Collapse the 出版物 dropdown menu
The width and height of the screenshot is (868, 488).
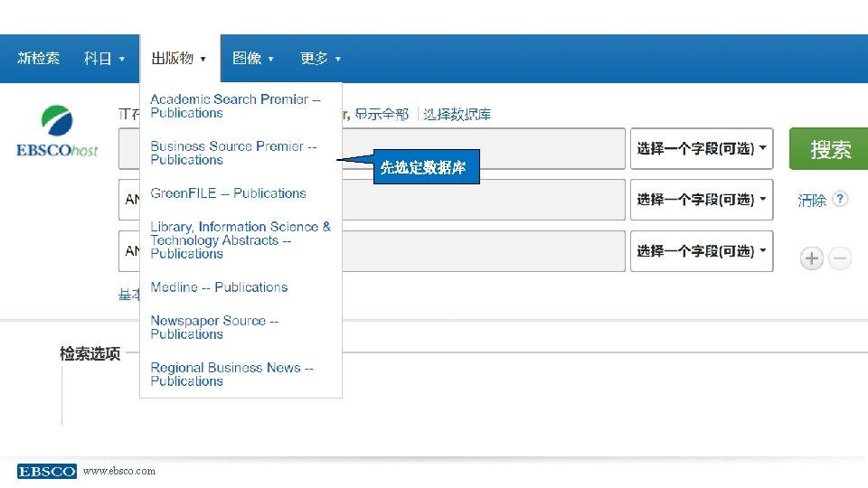point(179,58)
